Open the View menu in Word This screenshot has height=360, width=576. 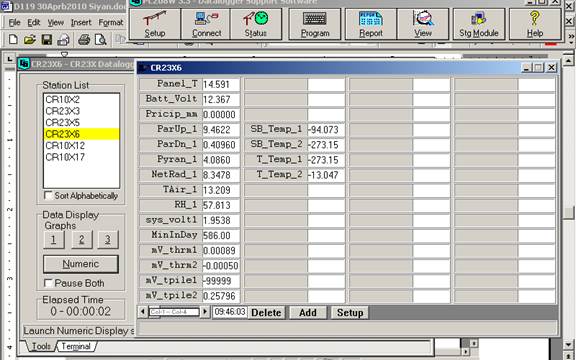55,23
